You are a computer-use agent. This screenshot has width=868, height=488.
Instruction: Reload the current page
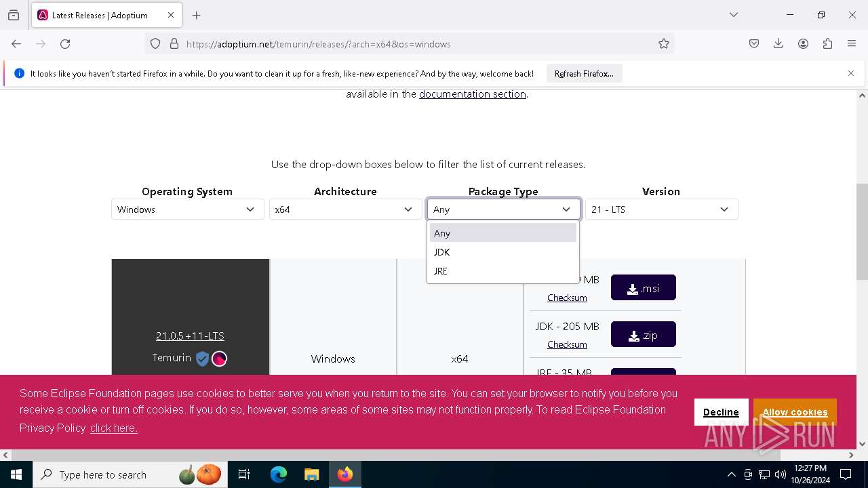coord(65,44)
